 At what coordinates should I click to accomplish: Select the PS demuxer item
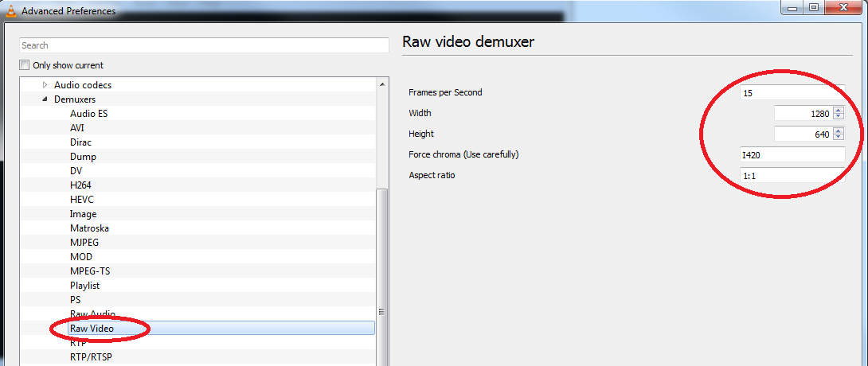point(76,300)
